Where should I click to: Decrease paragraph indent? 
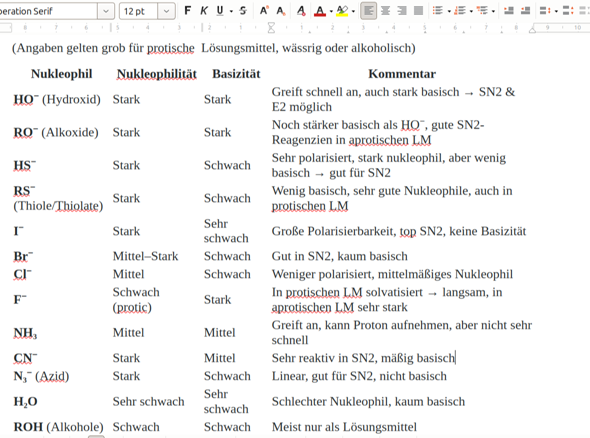(526, 11)
